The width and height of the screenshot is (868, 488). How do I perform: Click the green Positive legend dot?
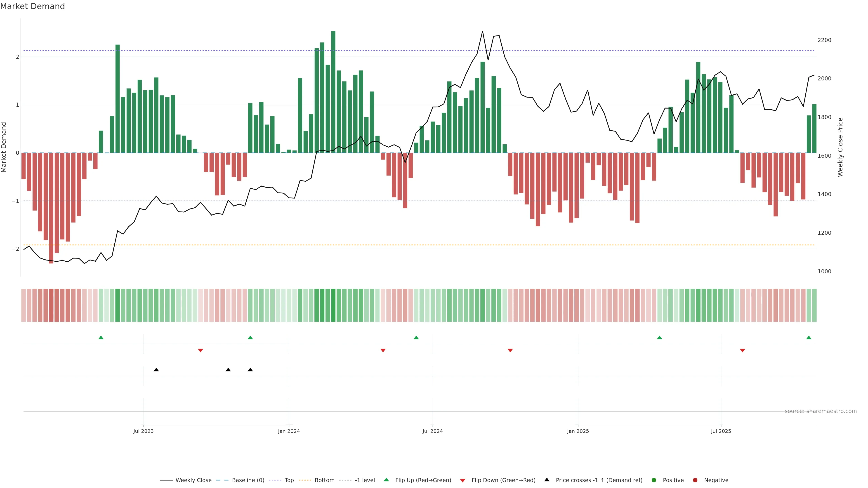click(654, 480)
